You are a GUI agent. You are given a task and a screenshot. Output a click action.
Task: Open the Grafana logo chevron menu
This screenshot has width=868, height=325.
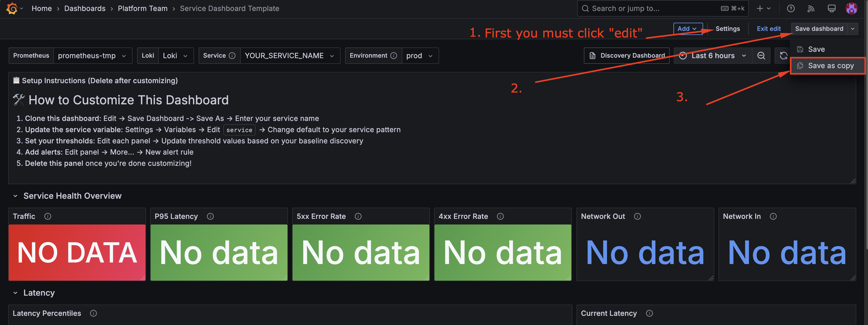(21, 8)
